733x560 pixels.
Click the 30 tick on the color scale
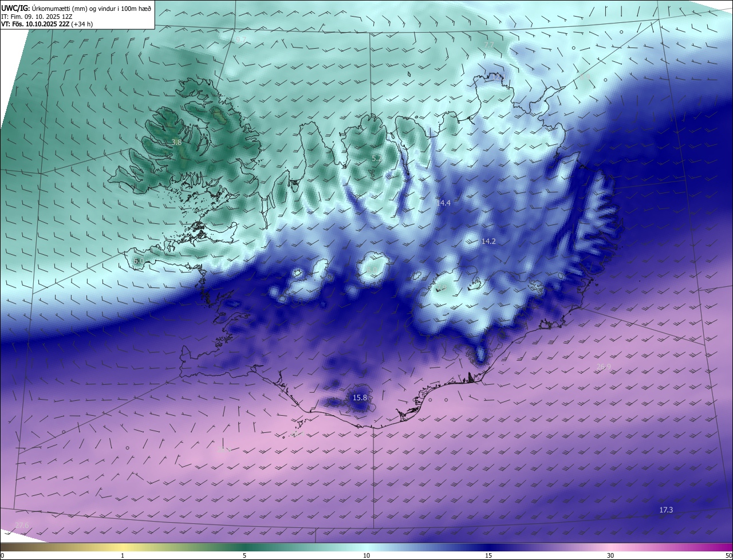(x=610, y=555)
